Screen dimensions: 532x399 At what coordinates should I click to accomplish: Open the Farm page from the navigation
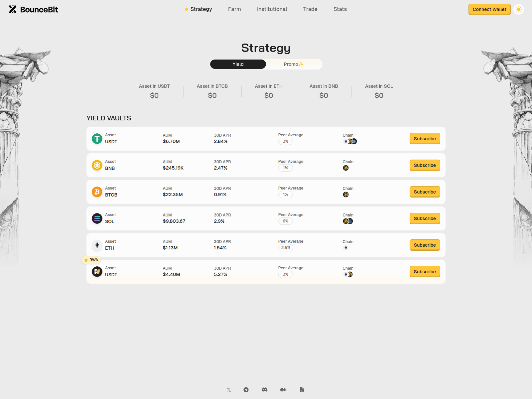234,9
